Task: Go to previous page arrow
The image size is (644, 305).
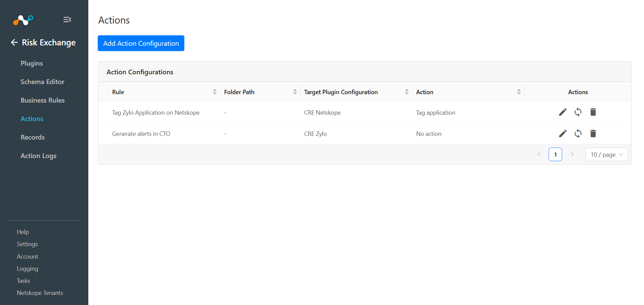Action: [539, 154]
